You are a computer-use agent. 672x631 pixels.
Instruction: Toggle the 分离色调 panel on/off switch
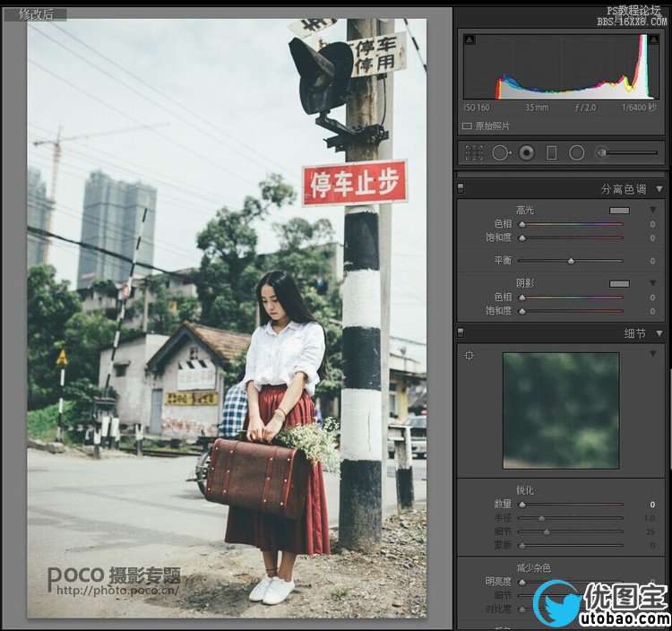(x=461, y=189)
